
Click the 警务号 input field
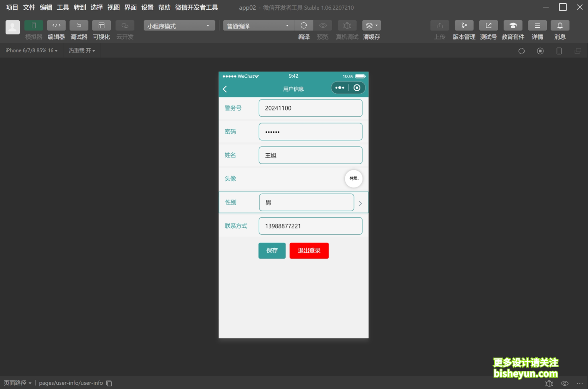[x=310, y=108]
